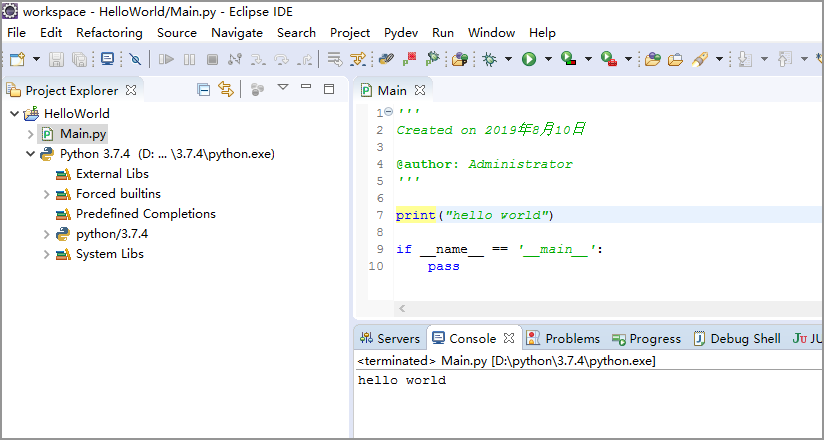The height and width of the screenshot is (440, 824).
Task: Click the Next Annotation icon
Action: (x=744, y=59)
